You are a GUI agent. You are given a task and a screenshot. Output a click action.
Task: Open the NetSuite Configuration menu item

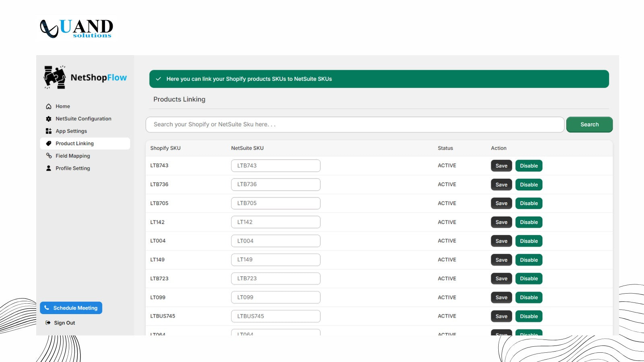83,119
